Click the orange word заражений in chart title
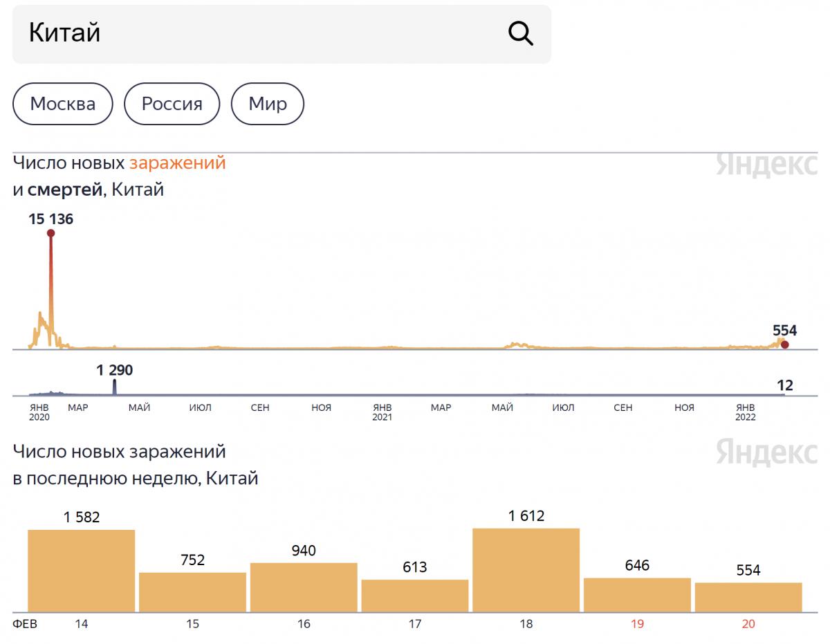 tap(178, 163)
